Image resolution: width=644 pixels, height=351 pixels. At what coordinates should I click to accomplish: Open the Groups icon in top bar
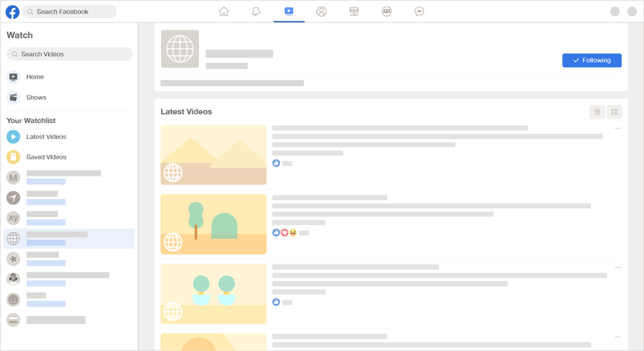[x=386, y=11]
